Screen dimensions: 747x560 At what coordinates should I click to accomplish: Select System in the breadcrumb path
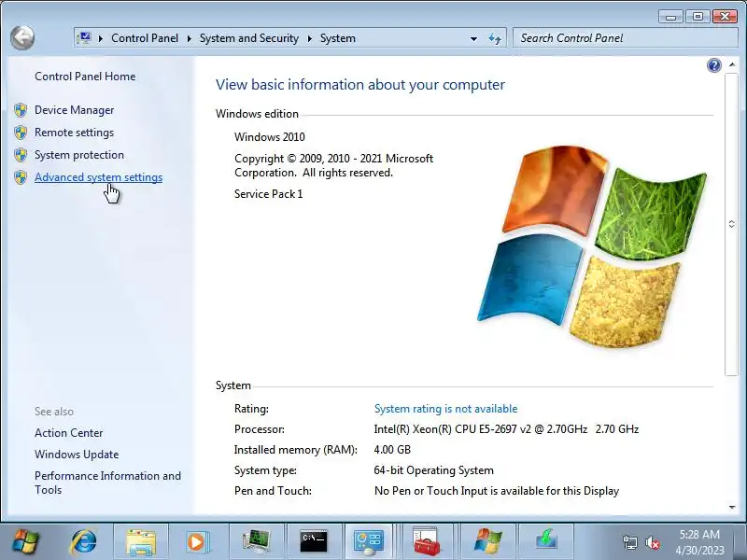(x=338, y=38)
